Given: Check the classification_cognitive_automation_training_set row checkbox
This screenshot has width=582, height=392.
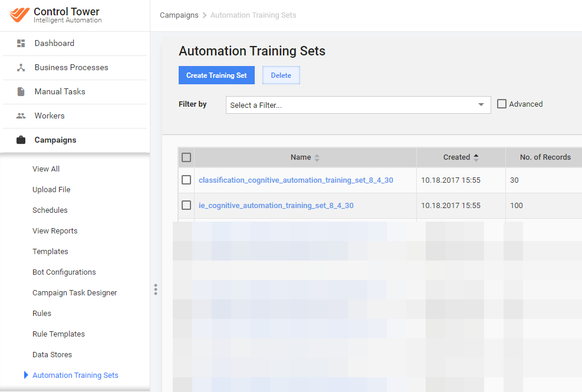Looking at the screenshot, I should click(x=186, y=180).
